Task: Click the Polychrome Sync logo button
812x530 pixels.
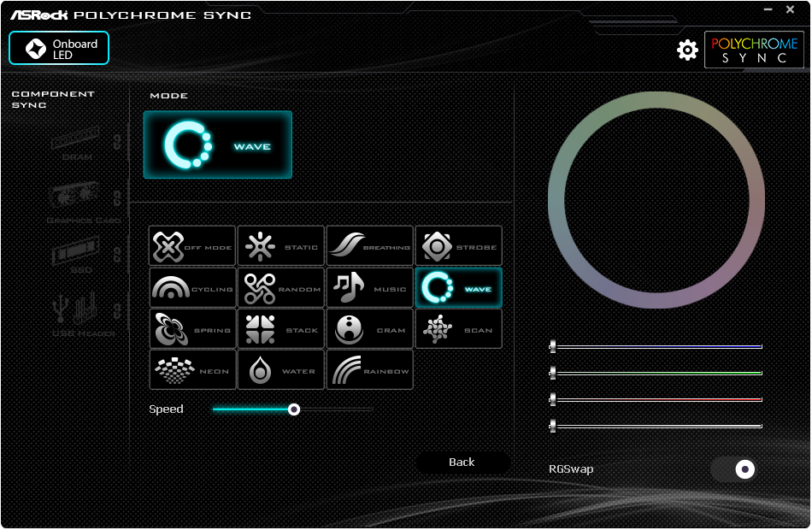Action: [754, 50]
